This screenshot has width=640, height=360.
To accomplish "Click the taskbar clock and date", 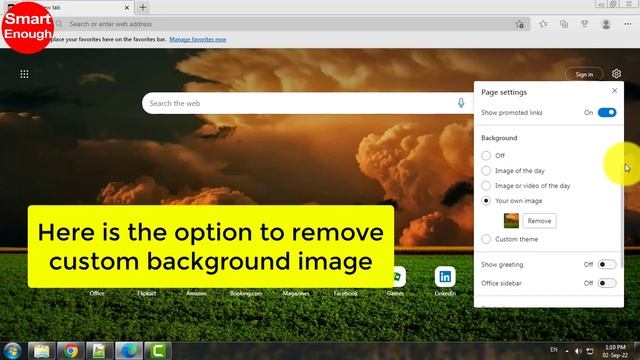I will [x=615, y=351].
